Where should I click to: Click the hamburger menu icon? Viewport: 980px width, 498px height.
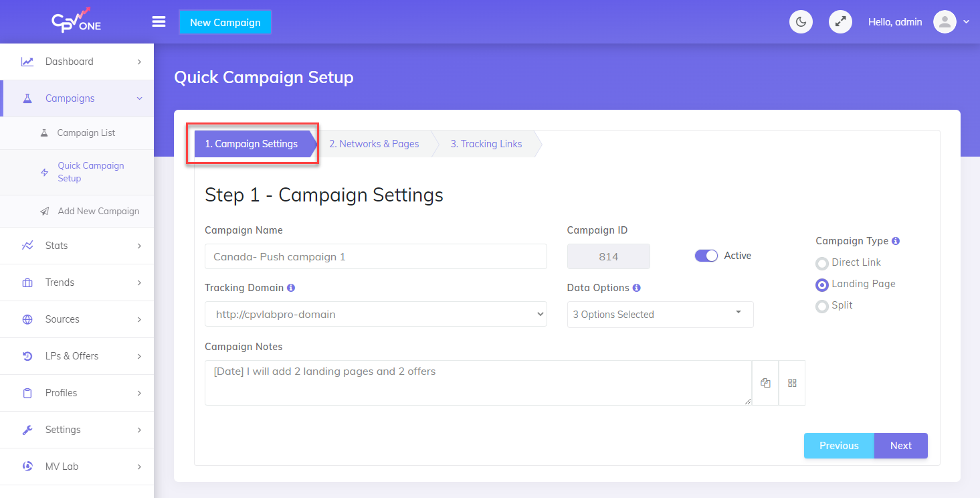tap(159, 21)
